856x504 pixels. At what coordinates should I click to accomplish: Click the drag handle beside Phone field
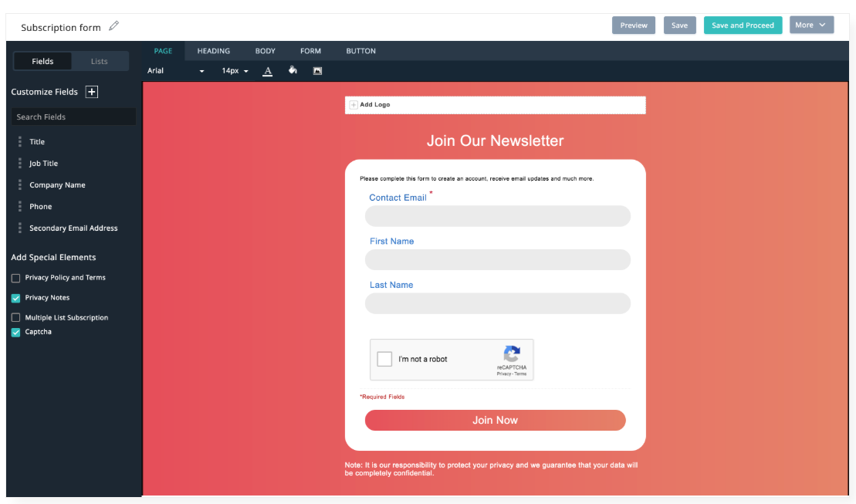(x=20, y=207)
